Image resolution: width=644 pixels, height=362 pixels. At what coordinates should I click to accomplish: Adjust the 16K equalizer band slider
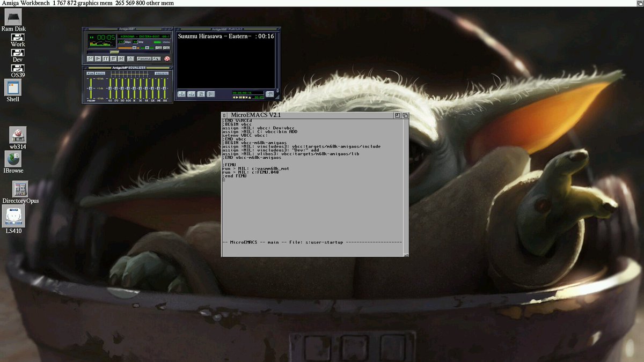[x=164, y=88]
